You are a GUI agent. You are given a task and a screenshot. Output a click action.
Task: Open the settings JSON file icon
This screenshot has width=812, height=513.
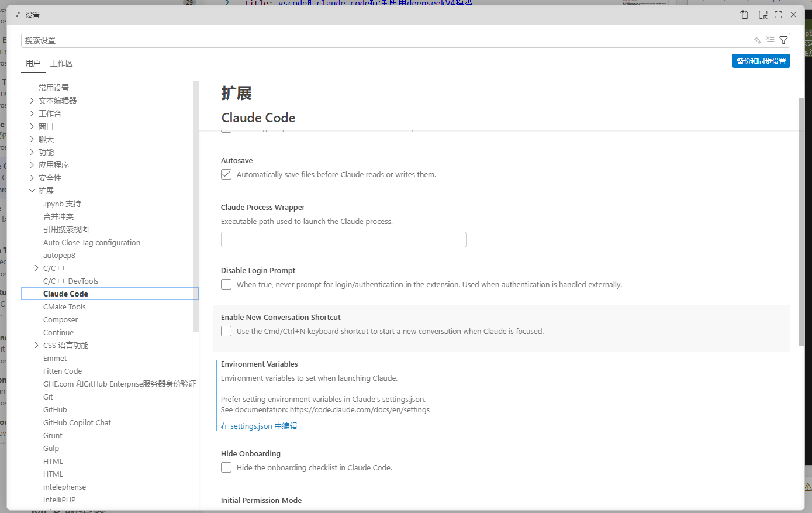(744, 15)
